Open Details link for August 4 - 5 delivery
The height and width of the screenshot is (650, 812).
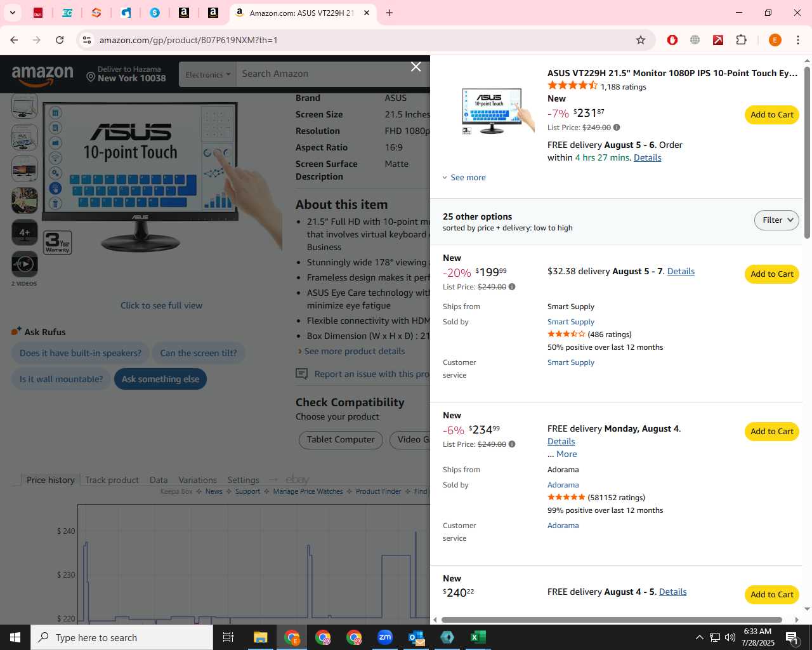coord(672,592)
